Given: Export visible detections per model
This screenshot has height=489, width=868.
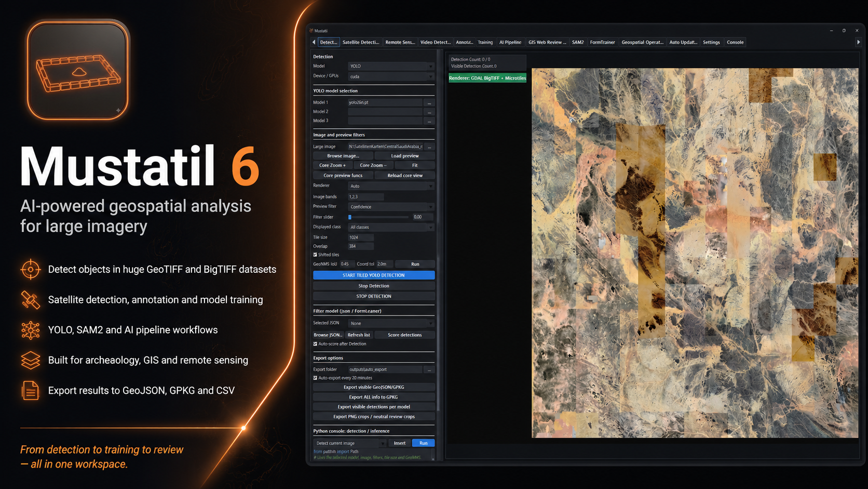Looking at the screenshot, I should [x=374, y=407].
